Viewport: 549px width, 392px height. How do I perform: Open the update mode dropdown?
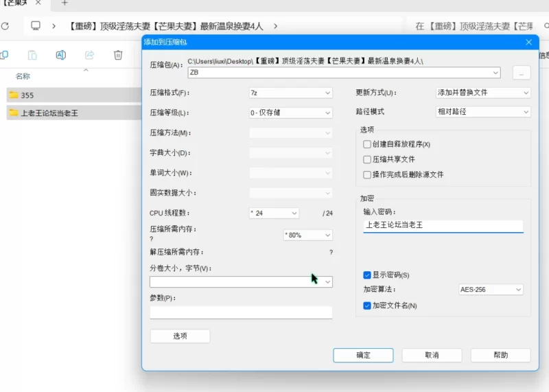tap(483, 93)
